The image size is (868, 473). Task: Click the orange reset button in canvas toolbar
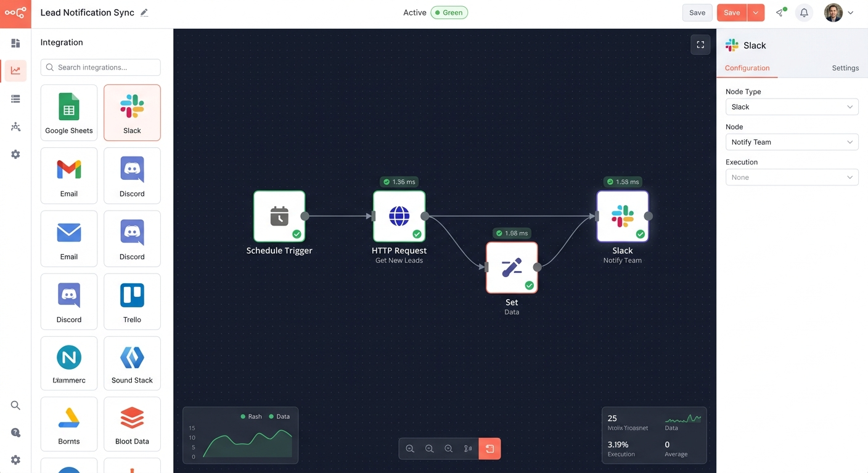[489, 449]
